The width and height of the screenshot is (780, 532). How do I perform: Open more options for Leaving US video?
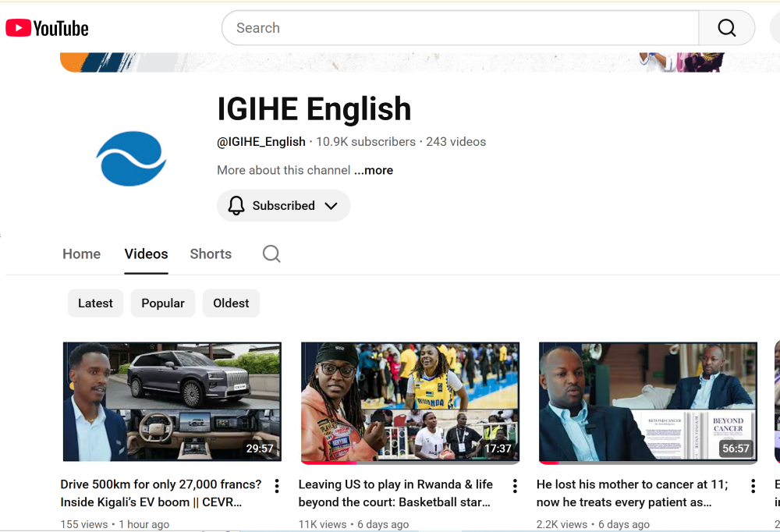[x=515, y=486]
